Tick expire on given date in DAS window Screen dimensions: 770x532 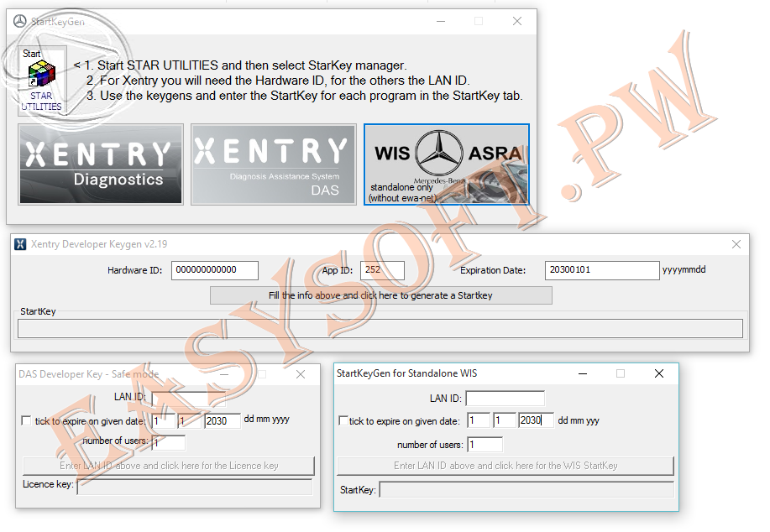(x=27, y=420)
